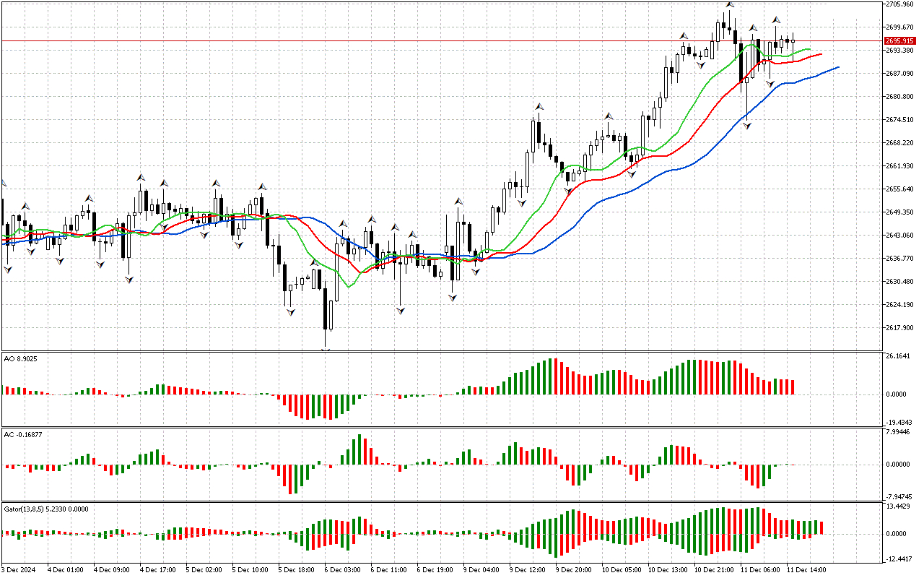Select the 11 Dec 14:00 time label
924x578 pixels.
(x=807, y=570)
